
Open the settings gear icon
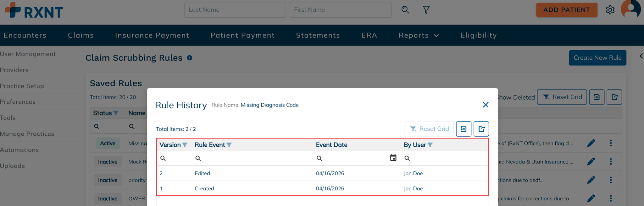610,10
